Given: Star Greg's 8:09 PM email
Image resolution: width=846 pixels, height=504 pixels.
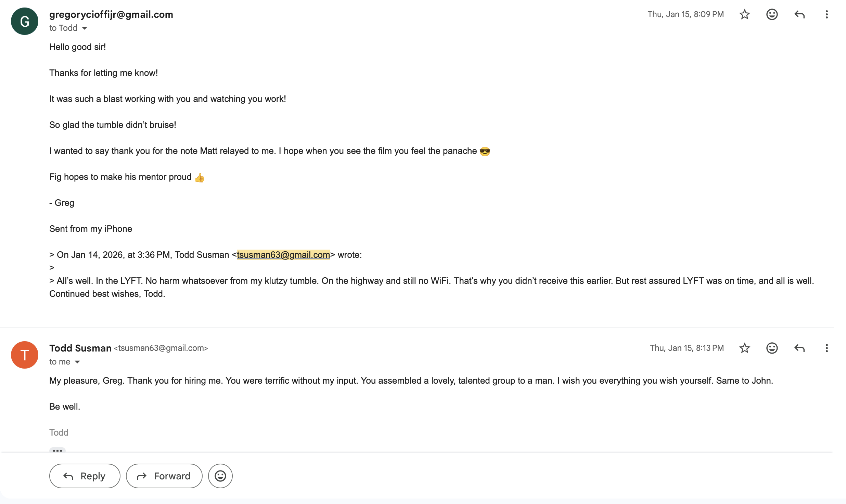Looking at the screenshot, I should click(x=744, y=14).
